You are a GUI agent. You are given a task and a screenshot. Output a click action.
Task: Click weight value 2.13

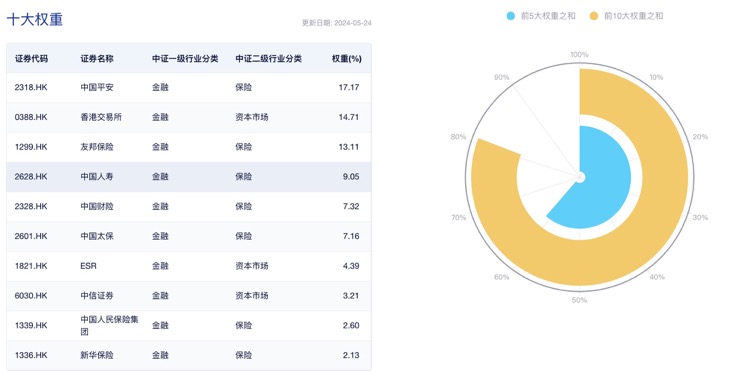pos(351,356)
